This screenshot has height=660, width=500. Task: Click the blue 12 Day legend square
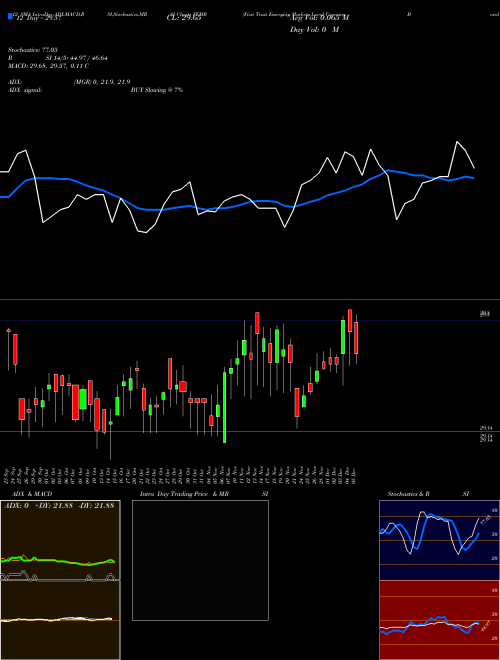tap(10, 16)
